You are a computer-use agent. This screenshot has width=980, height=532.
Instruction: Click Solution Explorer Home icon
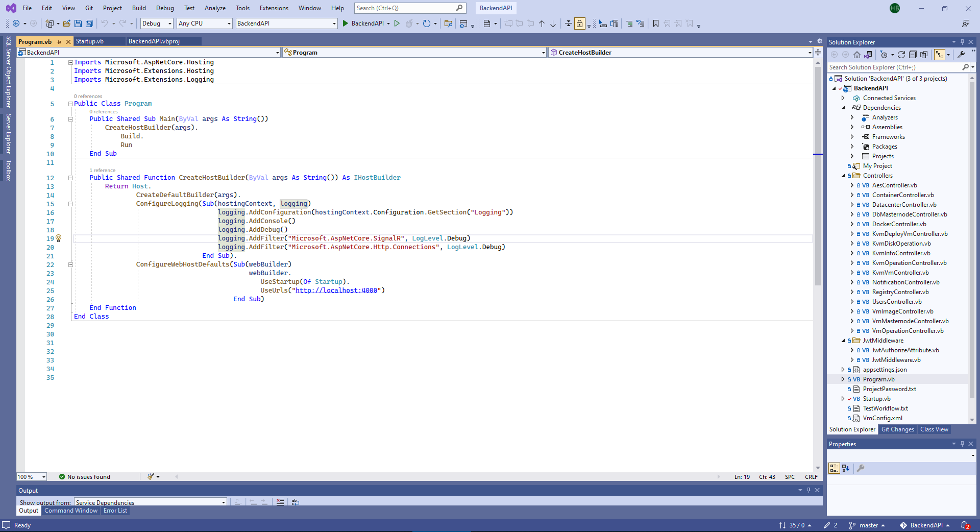pyautogui.click(x=857, y=55)
